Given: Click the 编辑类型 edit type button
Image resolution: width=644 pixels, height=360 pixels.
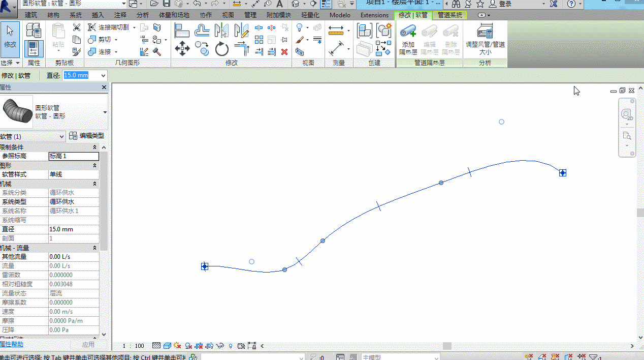Looking at the screenshot, I should (x=87, y=136).
